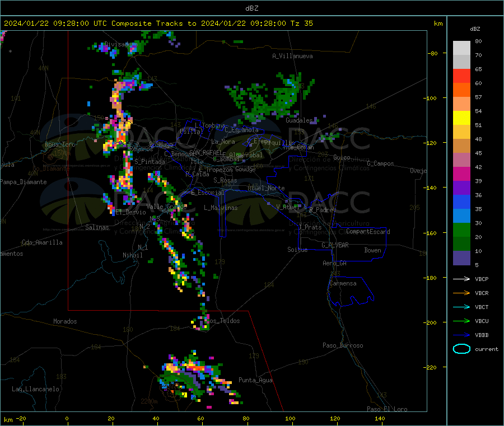The height and width of the screenshot is (426, 504).
Task: Click the green VBCU arrow legend icon
Action: [461, 321]
